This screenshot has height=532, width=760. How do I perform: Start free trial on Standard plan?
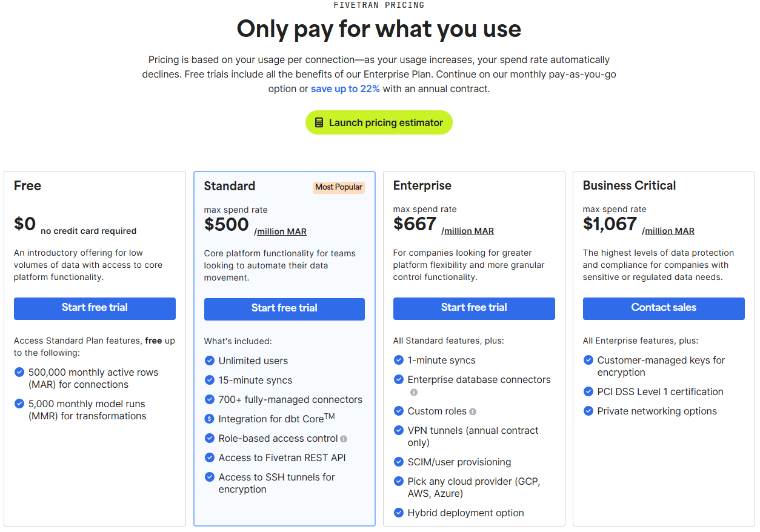click(x=284, y=308)
